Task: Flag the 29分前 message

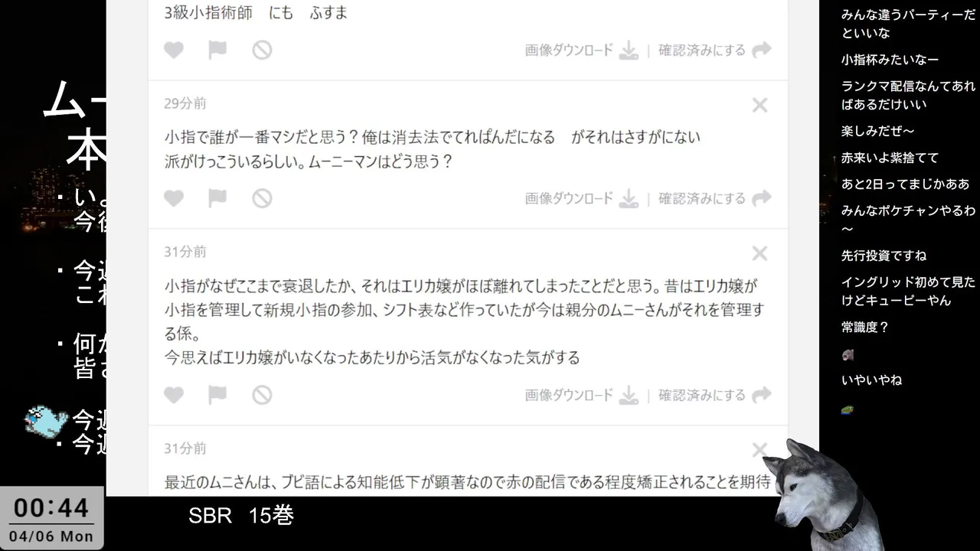Action: [x=217, y=198]
